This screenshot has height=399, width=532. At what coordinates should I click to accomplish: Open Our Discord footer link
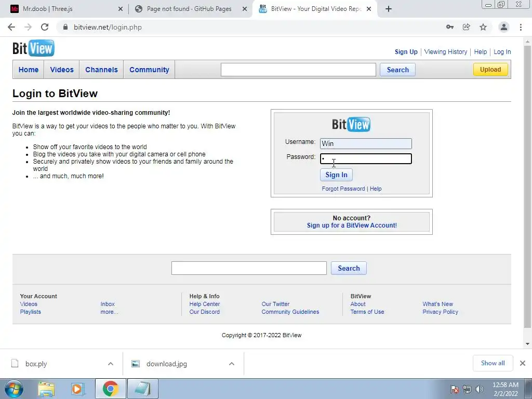tap(205, 312)
